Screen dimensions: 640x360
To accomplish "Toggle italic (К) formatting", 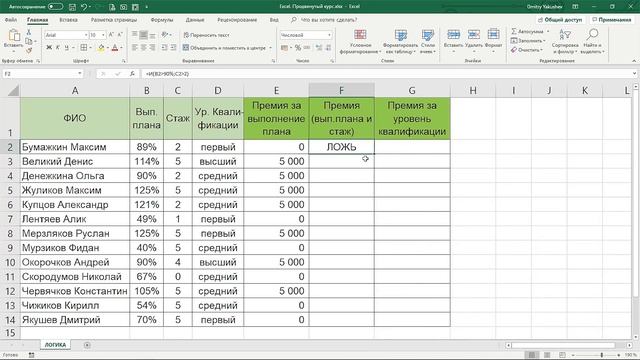I will pos(58,48).
